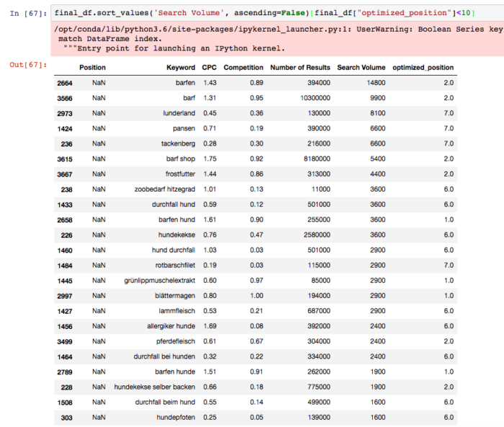Click the keyword 'zoobedarf hitzegrad'

coord(165,189)
